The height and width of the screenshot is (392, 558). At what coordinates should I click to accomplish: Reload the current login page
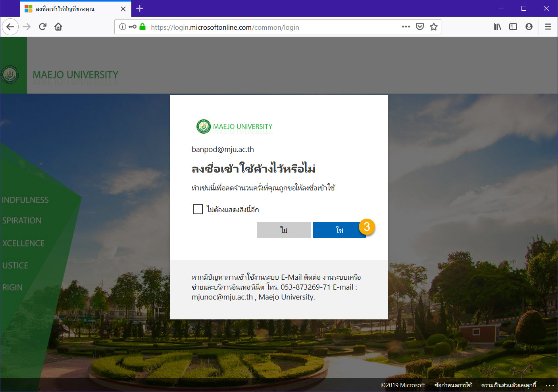pyautogui.click(x=42, y=27)
